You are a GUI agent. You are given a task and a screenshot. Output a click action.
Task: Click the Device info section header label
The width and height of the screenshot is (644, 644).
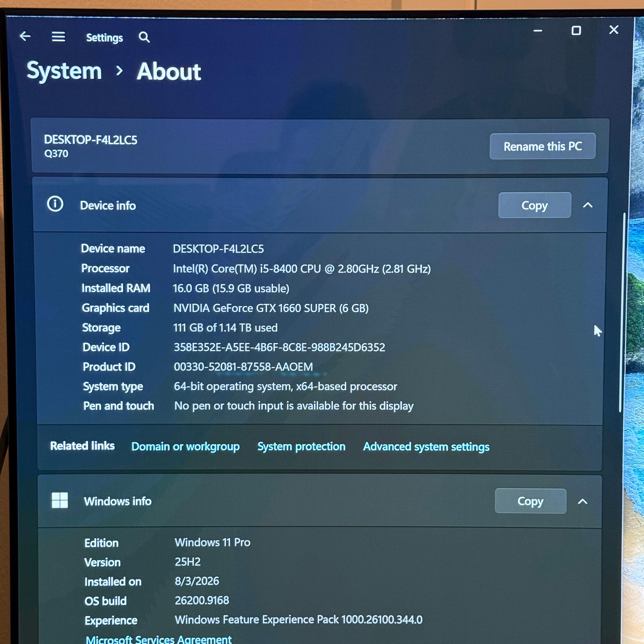[108, 206]
